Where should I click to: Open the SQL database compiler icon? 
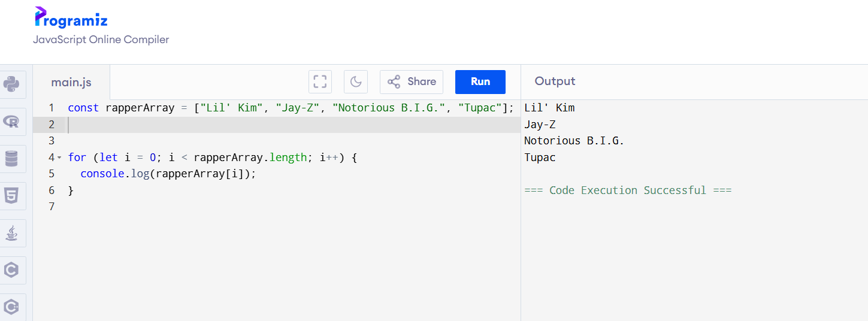click(11, 159)
